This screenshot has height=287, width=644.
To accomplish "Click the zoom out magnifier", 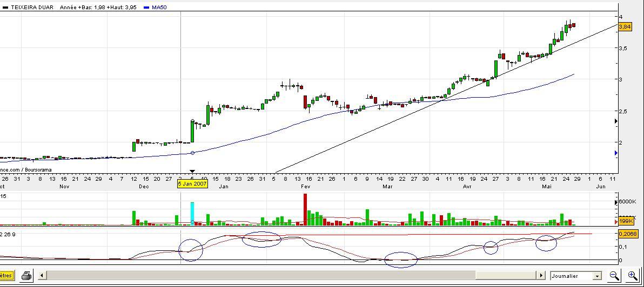I will (x=614, y=276).
